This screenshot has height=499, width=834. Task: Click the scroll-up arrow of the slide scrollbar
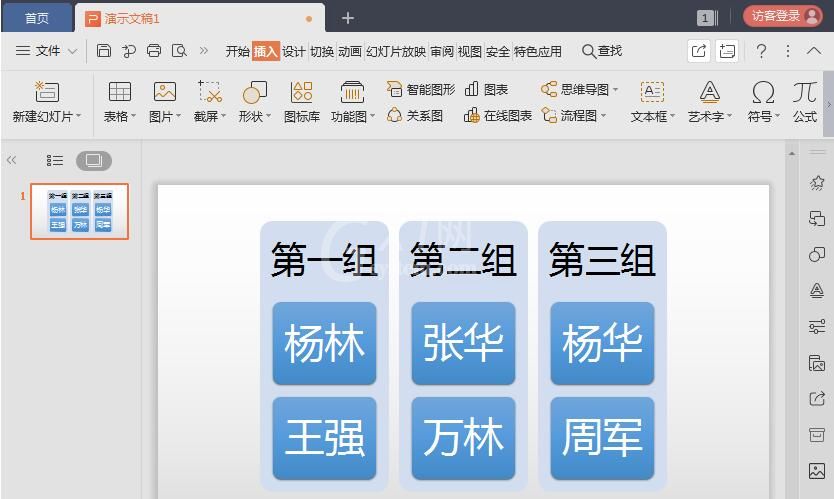pyautogui.click(x=792, y=154)
